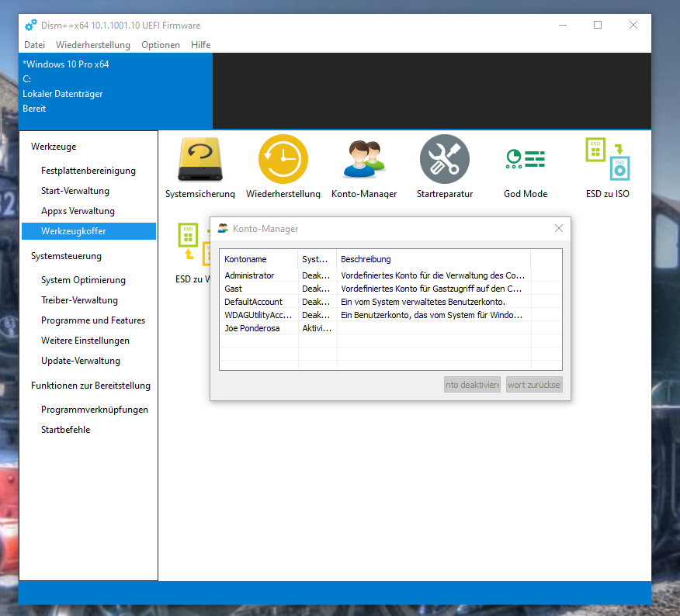This screenshot has height=616, width=680.
Task: Open Update-Verwaltung in the sidebar
Action: 88,361
